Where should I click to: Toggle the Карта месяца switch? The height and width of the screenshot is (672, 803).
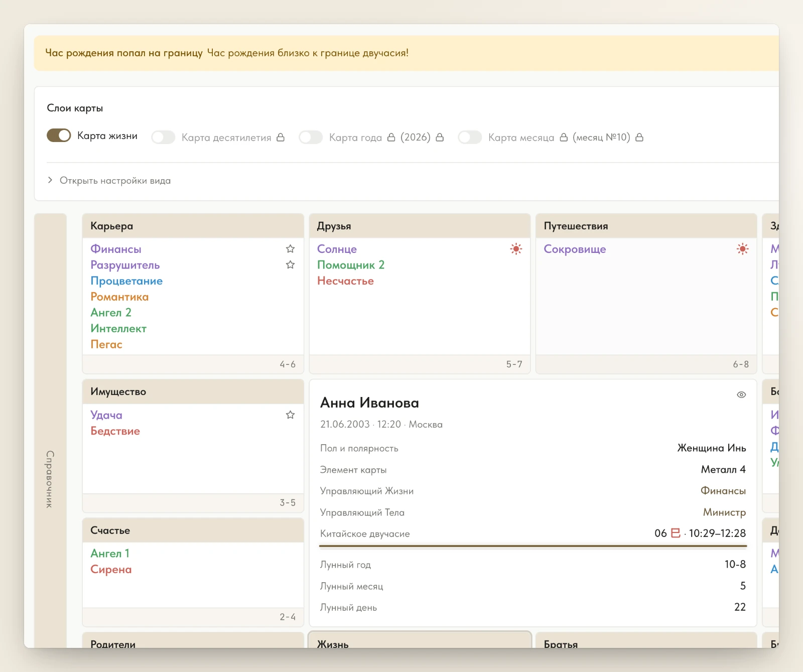click(470, 138)
